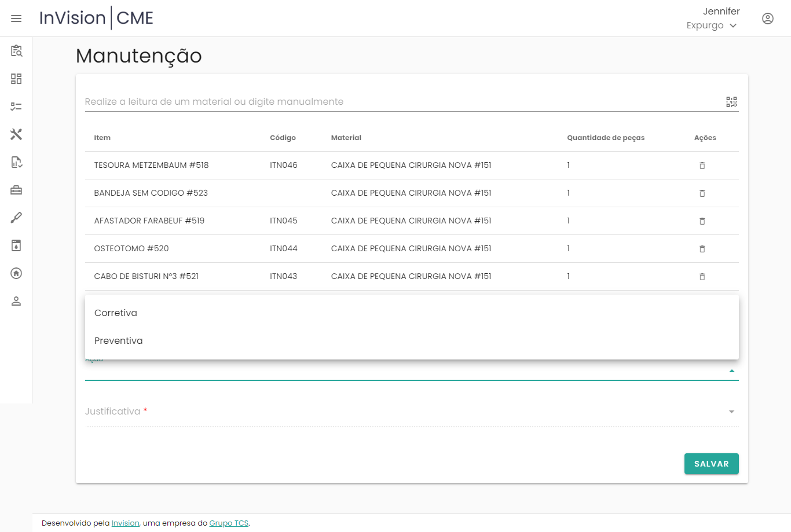
Task: Expand the Justificativa dropdown
Action: (x=731, y=412)
